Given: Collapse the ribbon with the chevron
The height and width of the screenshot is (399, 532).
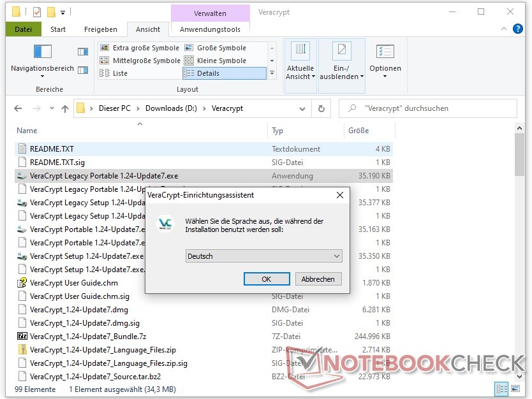Looking at the screenshot, I should [504, 29].
